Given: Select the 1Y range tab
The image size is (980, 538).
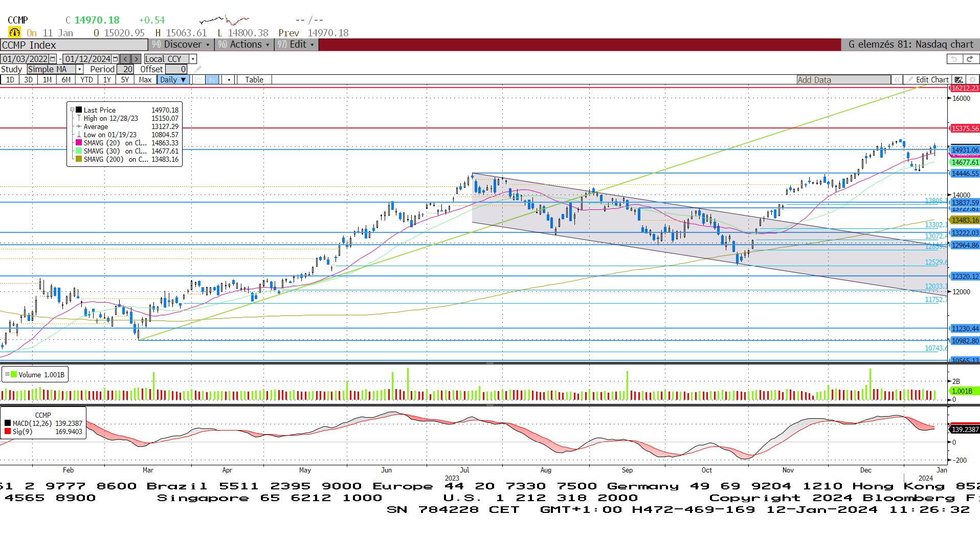Looking at the screenshot, I should (107, 80).
